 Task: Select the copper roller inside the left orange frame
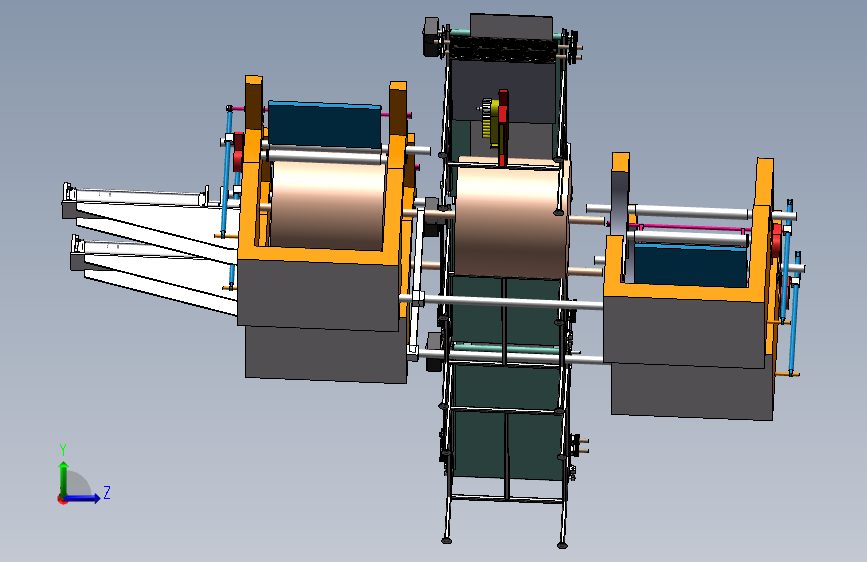tap(328, 205)
